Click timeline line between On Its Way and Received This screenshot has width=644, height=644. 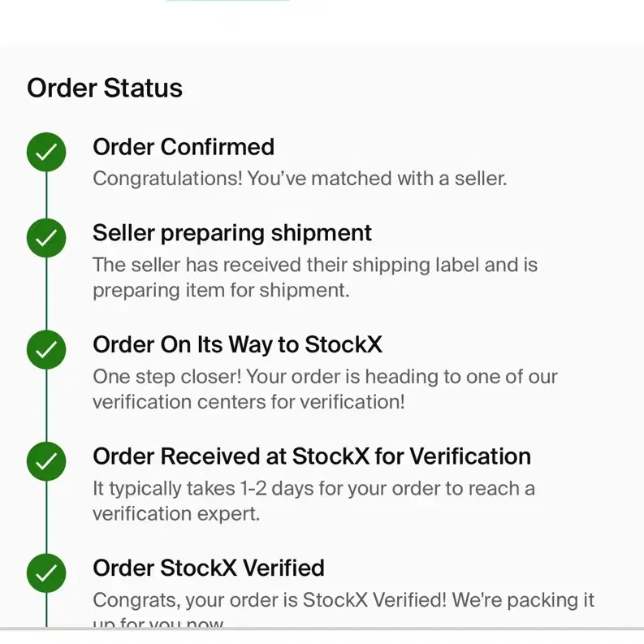[46, 405]
